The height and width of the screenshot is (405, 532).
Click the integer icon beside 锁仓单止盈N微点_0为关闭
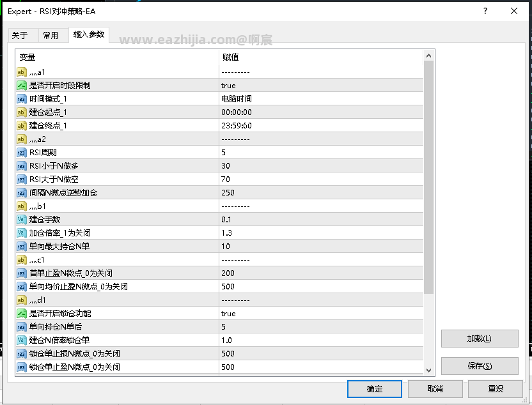[x=21, y=367]
